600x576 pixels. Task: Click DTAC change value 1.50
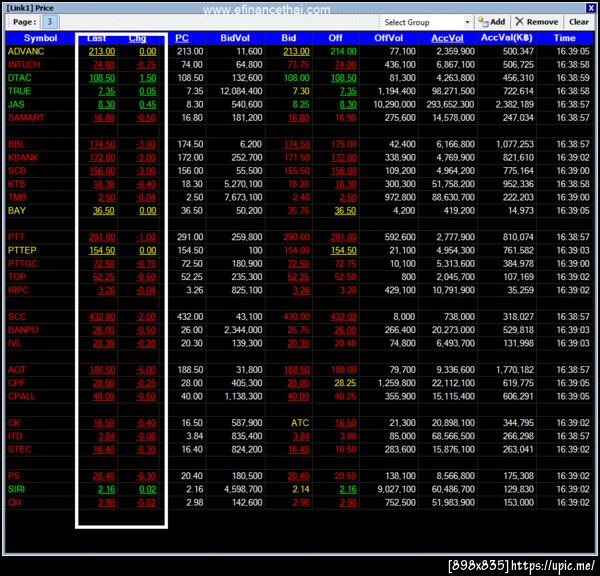(x=148, y=78)
